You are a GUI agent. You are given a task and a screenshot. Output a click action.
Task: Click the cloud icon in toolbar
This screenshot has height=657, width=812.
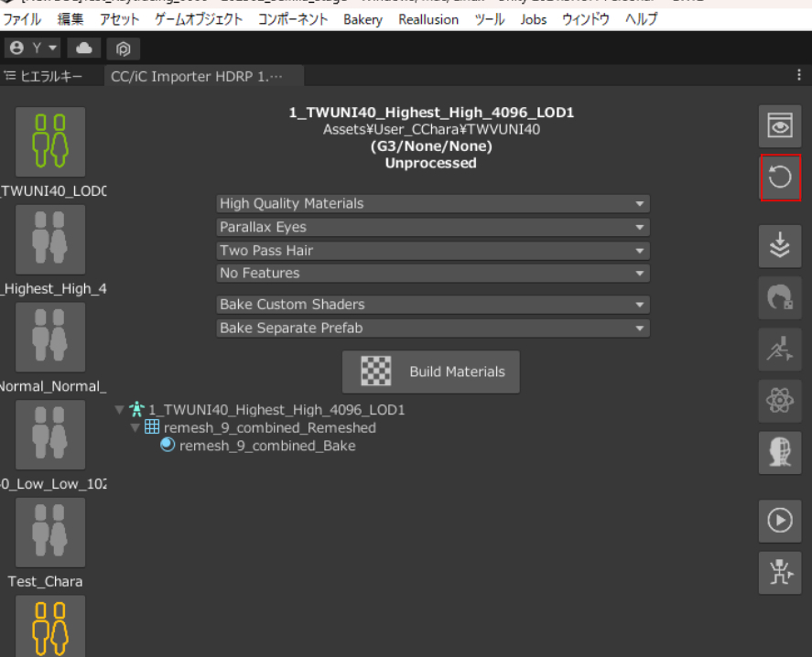pos(84,48)
